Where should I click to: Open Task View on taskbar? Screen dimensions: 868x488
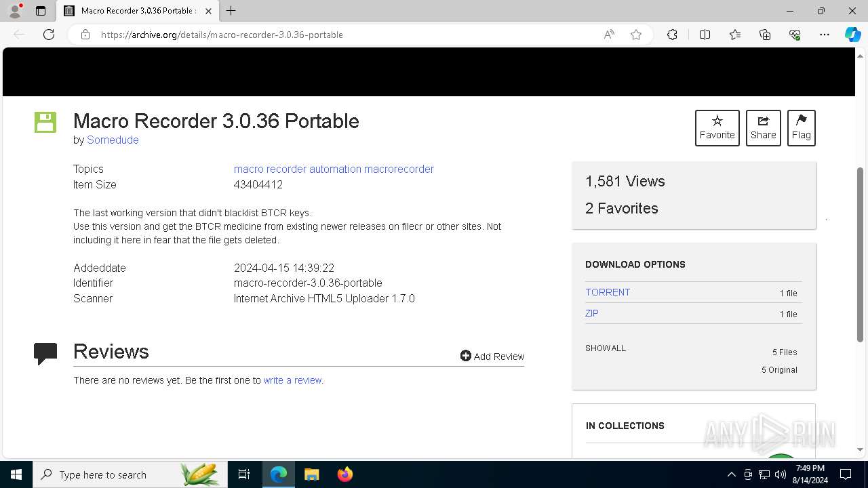244,474
